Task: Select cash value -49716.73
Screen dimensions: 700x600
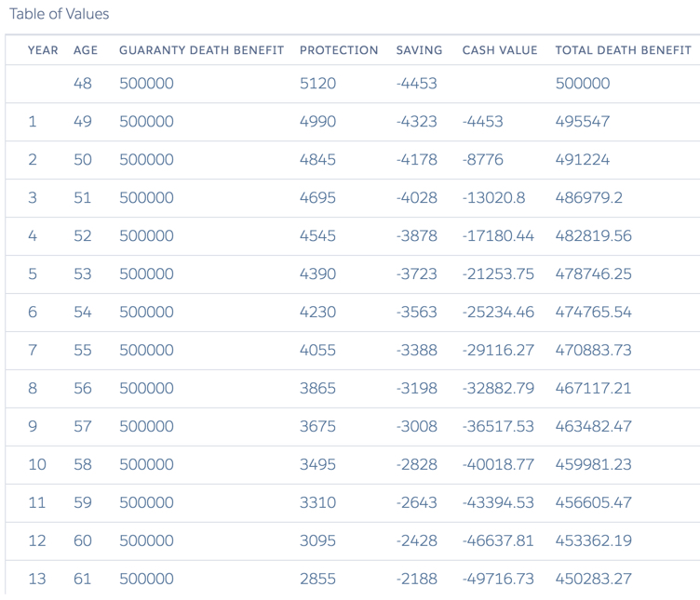Action: (x=498, y=579)
